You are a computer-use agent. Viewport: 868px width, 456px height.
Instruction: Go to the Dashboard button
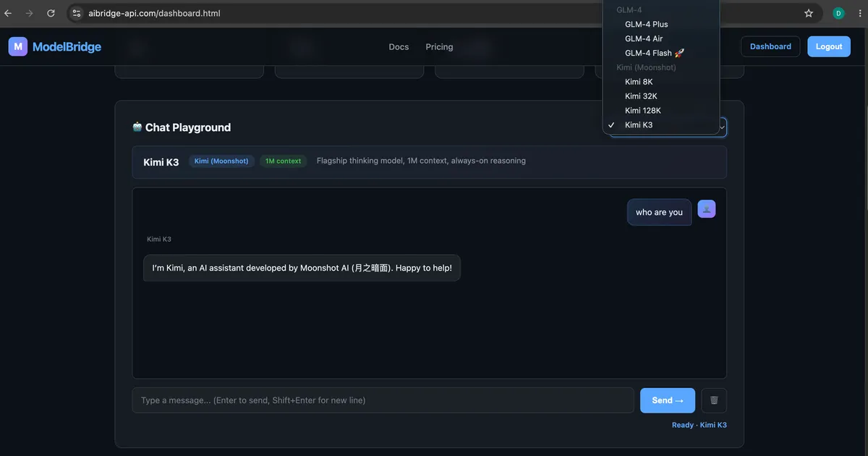770,46
